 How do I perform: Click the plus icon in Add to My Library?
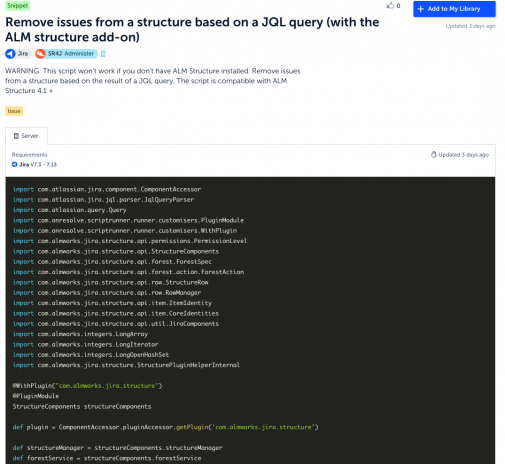click(x=421, y=9)
